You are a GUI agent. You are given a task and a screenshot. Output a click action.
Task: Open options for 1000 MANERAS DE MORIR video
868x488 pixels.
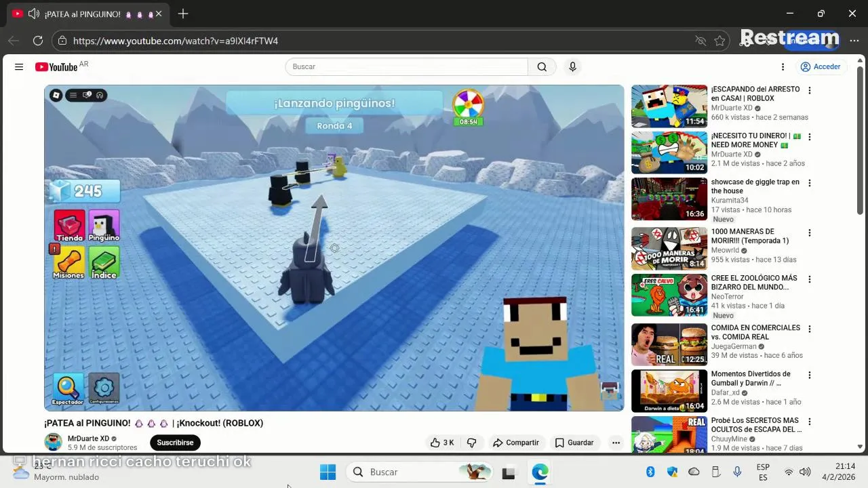pos(809,232)
